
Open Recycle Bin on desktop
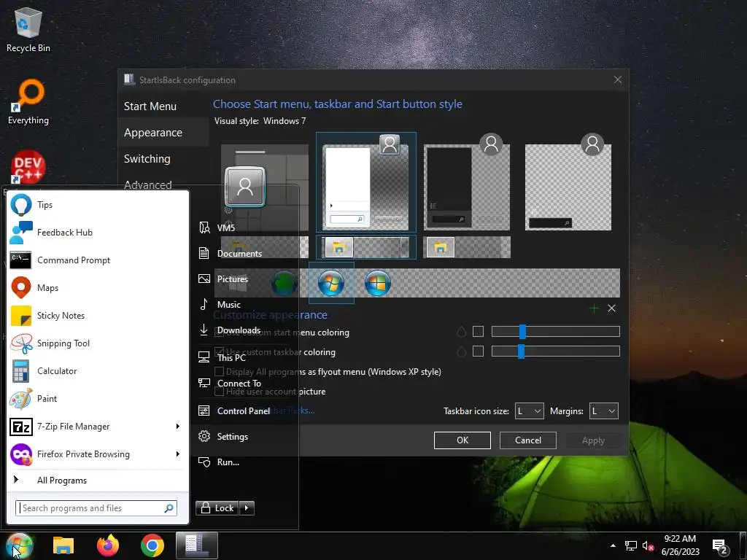point(28,30)
